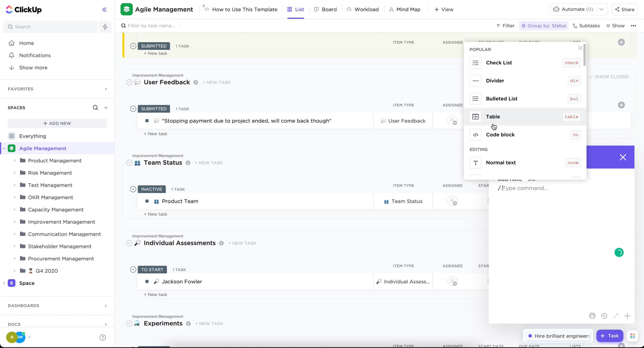Image resolution: width=644 pixels, height=348 pixels.
Task: Insert a Divider element
Action: pyautogui.click(x=495, y=81)
